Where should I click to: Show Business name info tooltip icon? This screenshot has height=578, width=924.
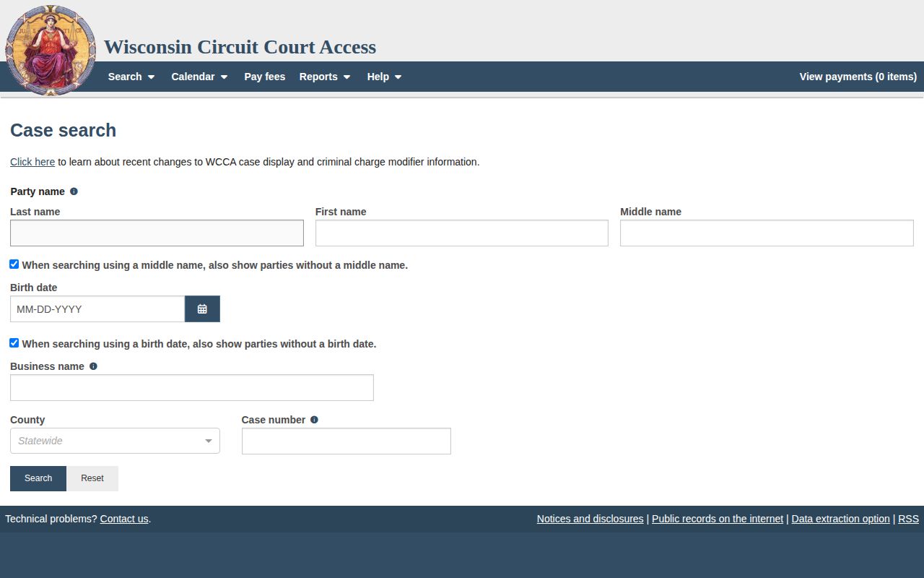[93, 366]
